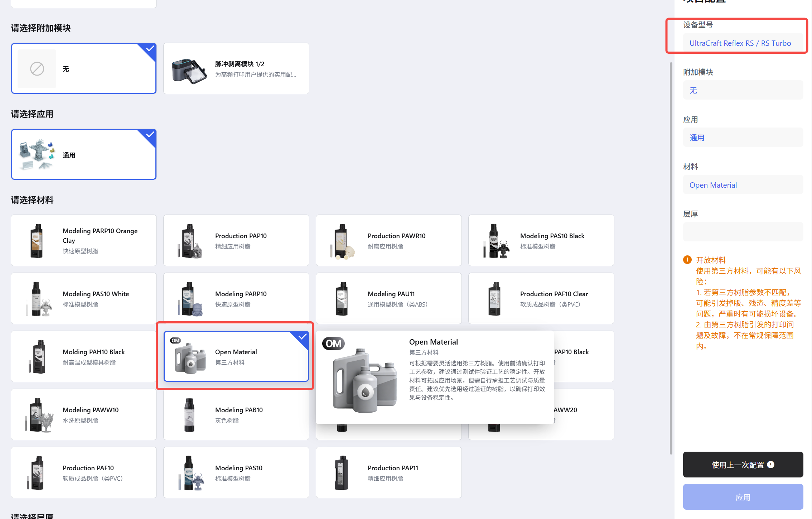Viewport: 812px width, 519px height.
Task: Click the Open Material title in the popup
Action: tap(434, 342)
